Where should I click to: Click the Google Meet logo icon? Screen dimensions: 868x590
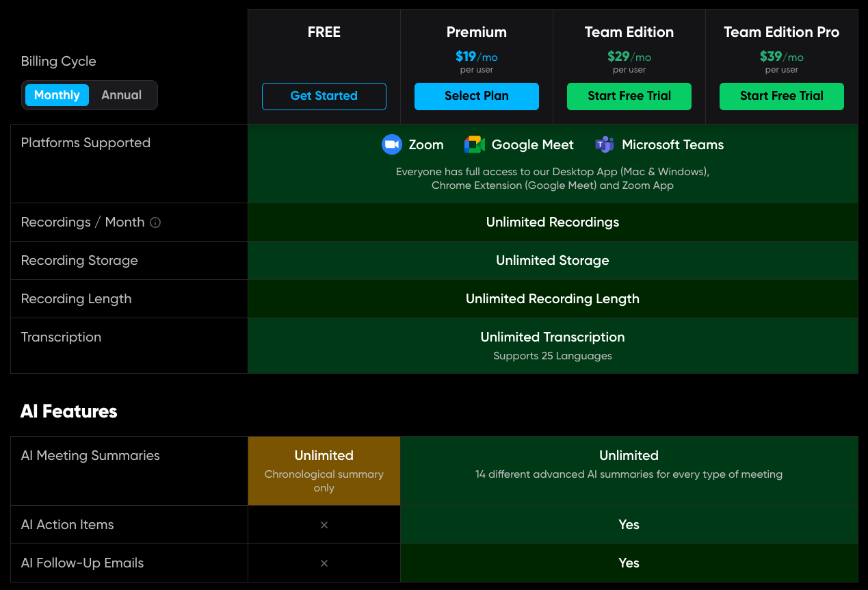(474, 144)
